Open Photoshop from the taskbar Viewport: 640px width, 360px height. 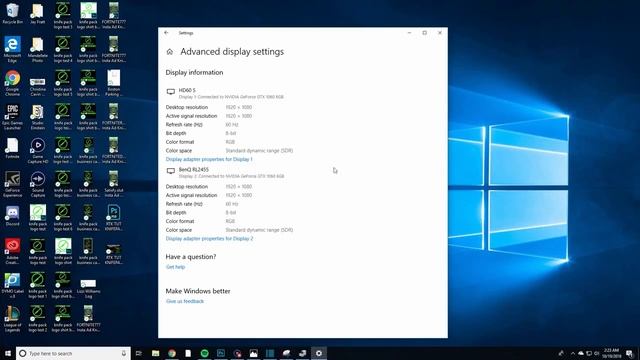pyautogui.click(x=221, y=353)
